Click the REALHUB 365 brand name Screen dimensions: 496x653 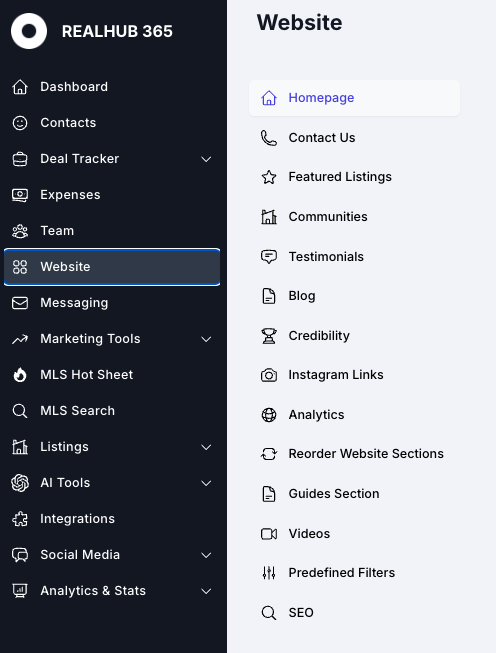[117, 32]
